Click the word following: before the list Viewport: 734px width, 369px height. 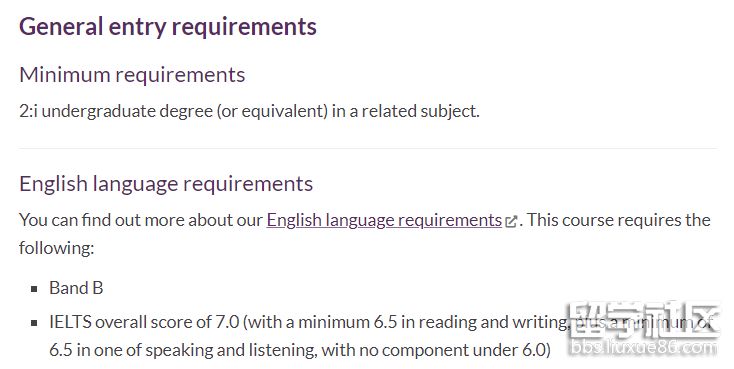(x=57, y=248)
